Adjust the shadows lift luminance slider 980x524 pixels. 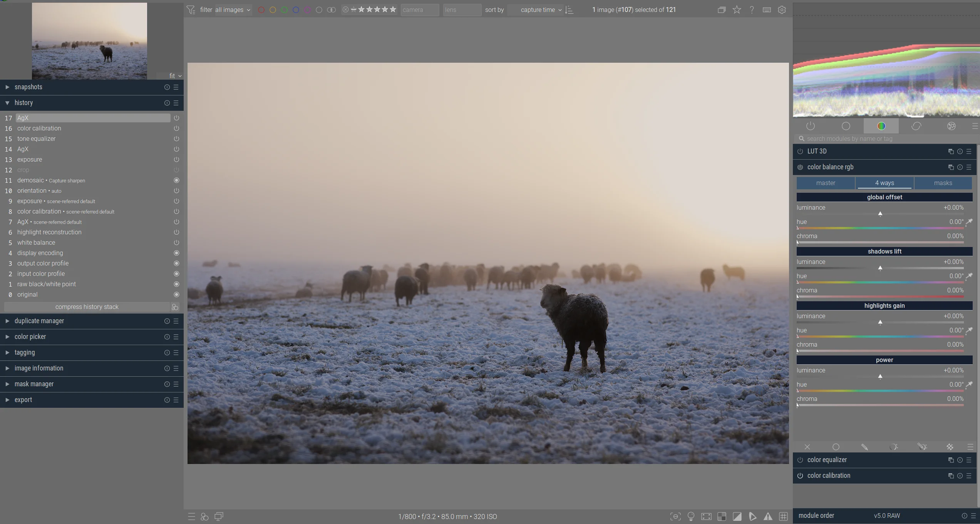pos(880,268)
